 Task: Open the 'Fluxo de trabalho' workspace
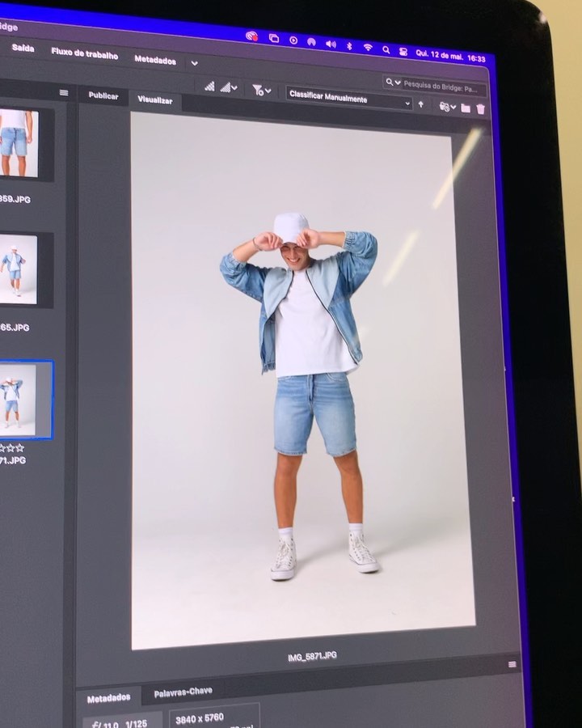(x=84, y=54)
